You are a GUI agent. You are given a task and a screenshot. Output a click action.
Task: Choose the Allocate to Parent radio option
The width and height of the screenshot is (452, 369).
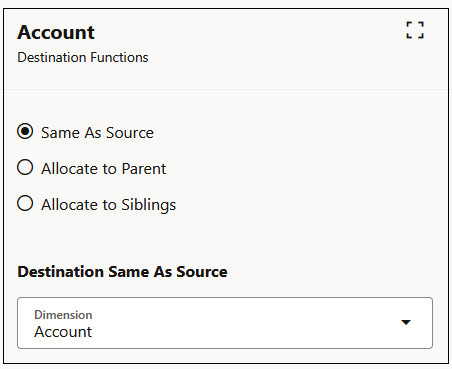tap(25, 167)
